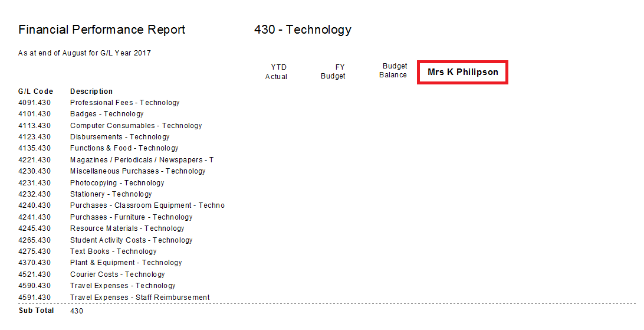Select code 4591.430
Image resolution: width=644 pixels, height=330 pixels.
click(x=34, y=297)
